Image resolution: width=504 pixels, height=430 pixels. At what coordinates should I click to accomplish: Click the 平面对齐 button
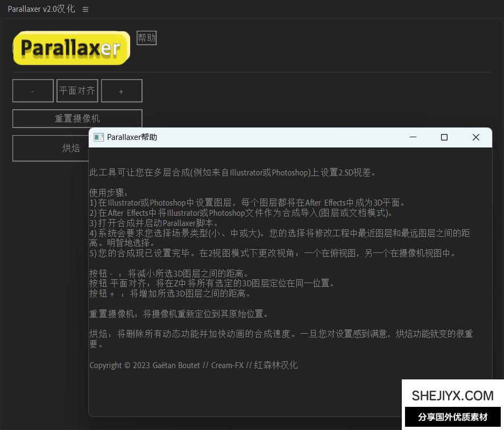click(77, 91)
